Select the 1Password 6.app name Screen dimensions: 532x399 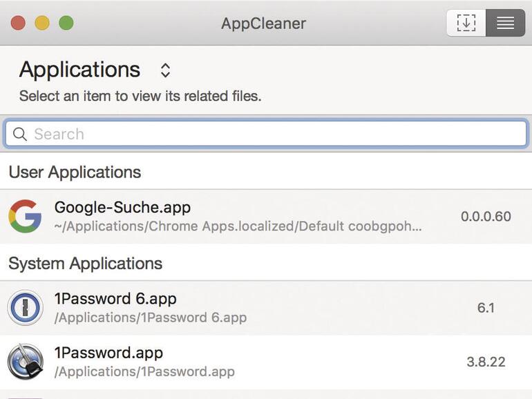[115, 299]
